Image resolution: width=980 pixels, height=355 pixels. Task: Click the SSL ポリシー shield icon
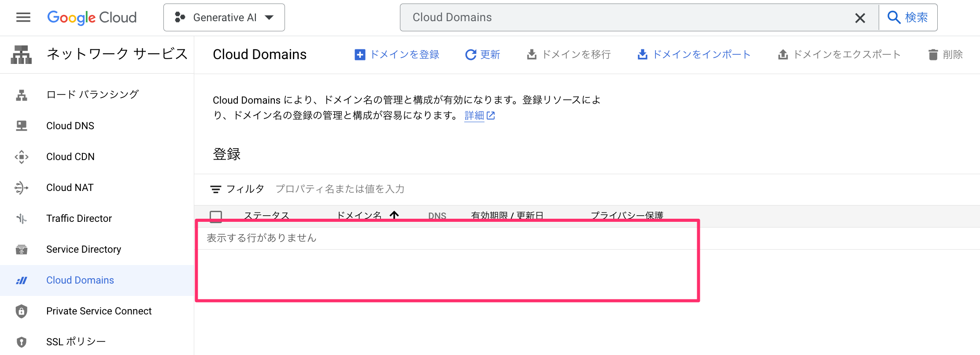tap(22, 342)
